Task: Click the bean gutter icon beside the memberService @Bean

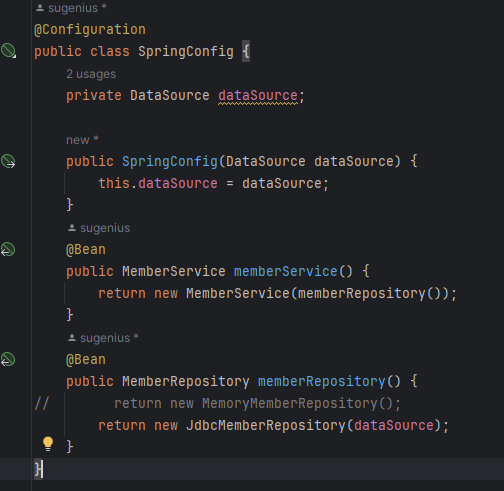Action: point(8,250)
